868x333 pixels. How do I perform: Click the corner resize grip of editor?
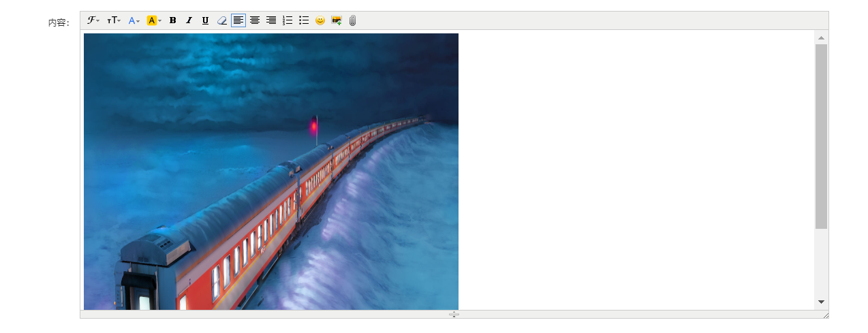point(825,315)
